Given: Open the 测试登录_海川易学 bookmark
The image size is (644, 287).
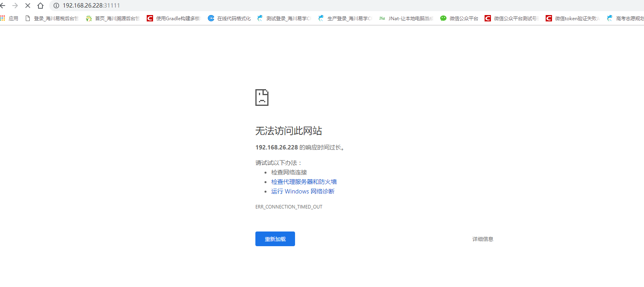Looking at the screenshot, I should [x=284, y=18].
